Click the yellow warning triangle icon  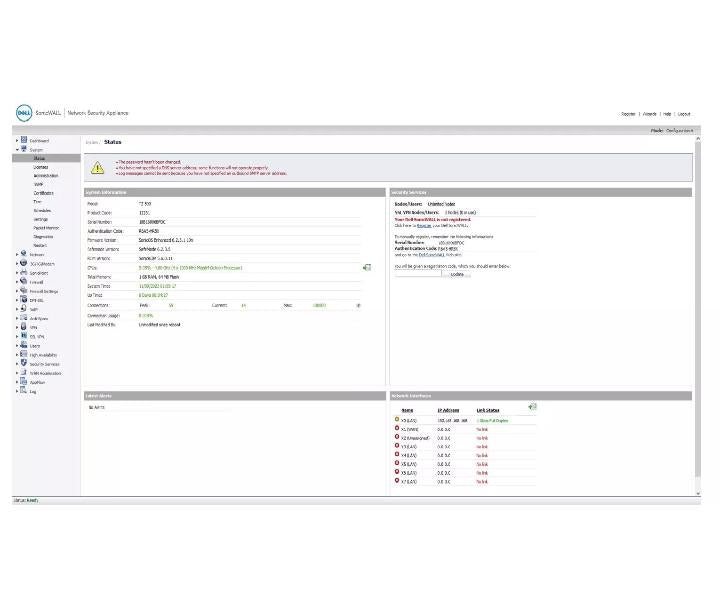[x=97, y=168]
